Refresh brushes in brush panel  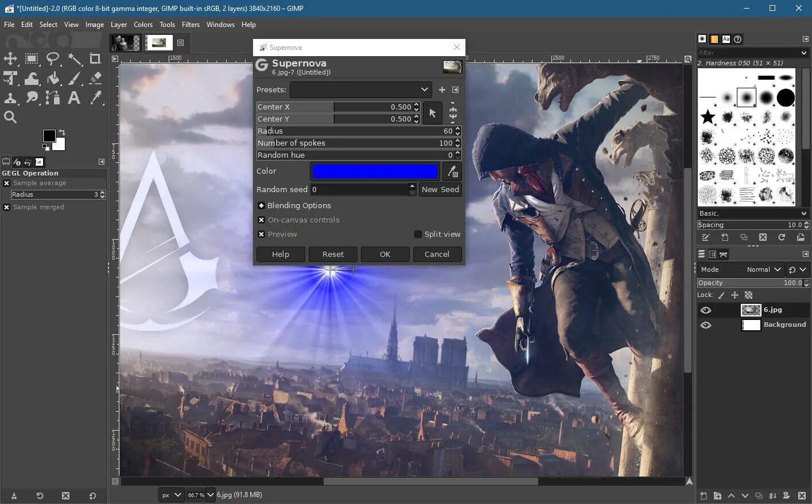[782, 237]
